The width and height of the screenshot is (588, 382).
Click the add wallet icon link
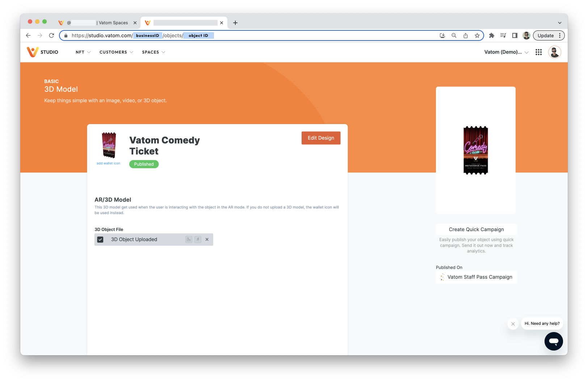click(x=108, y=164)
